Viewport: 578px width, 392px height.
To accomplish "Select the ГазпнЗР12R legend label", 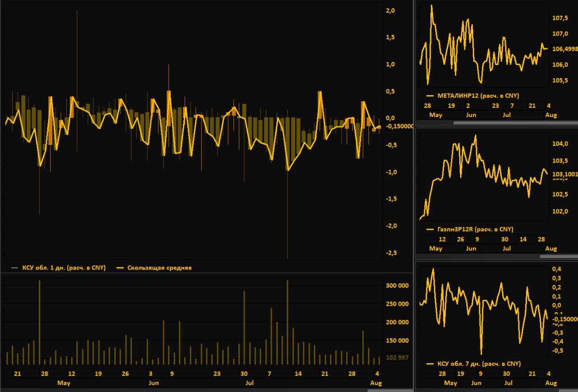I will click(470, 229).
